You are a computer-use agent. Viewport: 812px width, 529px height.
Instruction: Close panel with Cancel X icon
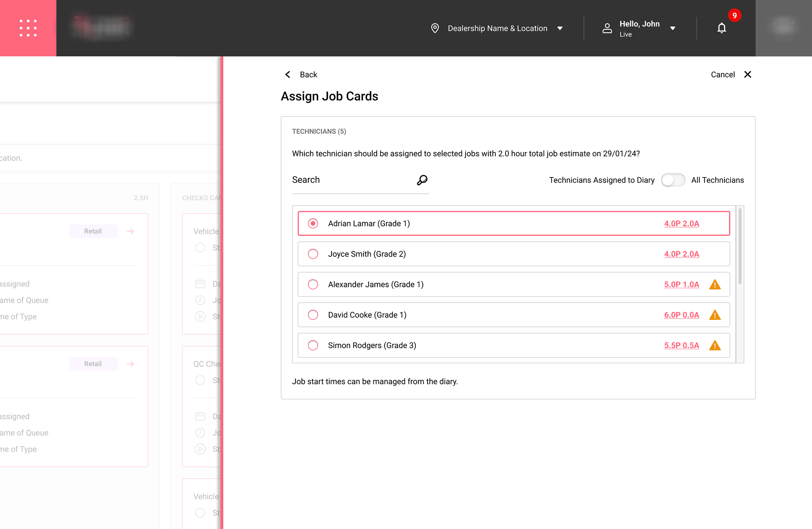click(x=748, y=74)
